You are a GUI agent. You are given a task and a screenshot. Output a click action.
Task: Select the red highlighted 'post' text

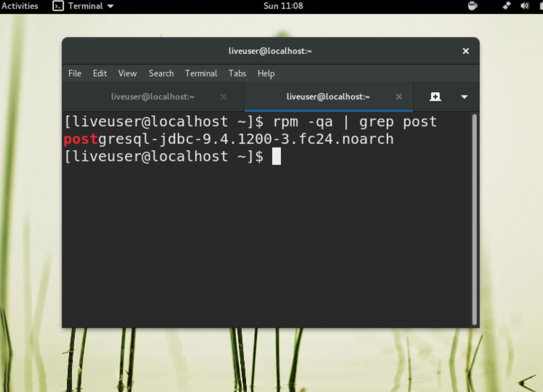80,139
